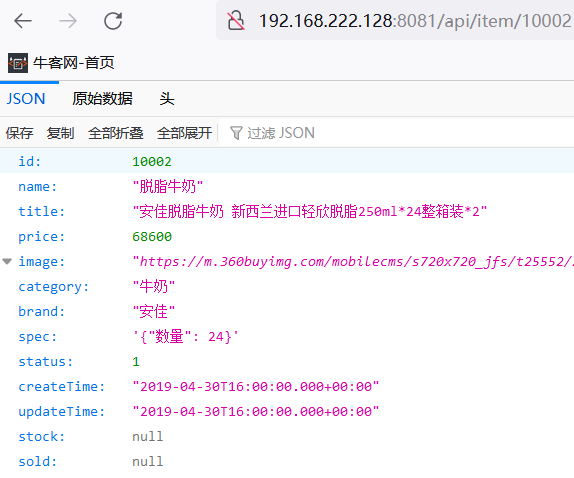Select the brand value "安佳"
The height and width of the screenshot is (478, 574).
point(154,311)
